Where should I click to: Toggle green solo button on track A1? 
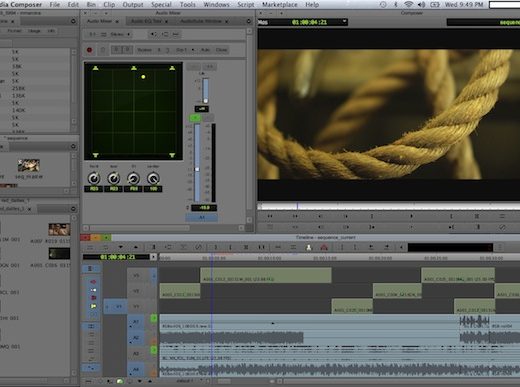[154, 319]
